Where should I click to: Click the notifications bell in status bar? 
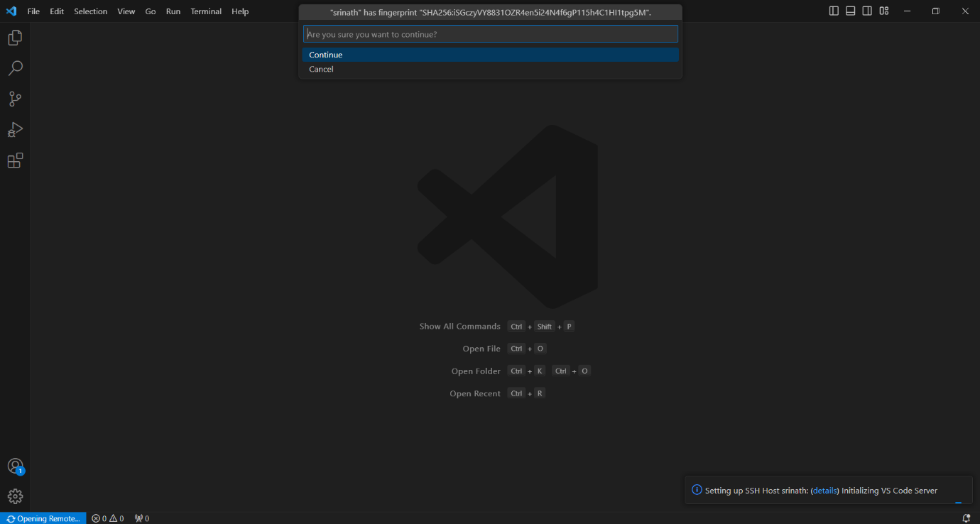tap(967, 518)
